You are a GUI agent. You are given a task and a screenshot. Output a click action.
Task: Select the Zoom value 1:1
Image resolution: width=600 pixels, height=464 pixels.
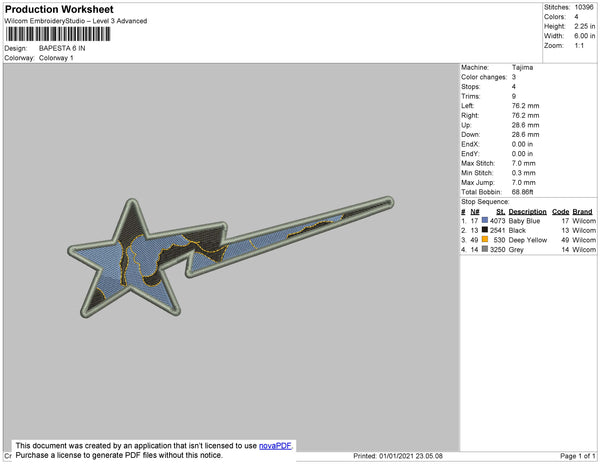point(579,46)
